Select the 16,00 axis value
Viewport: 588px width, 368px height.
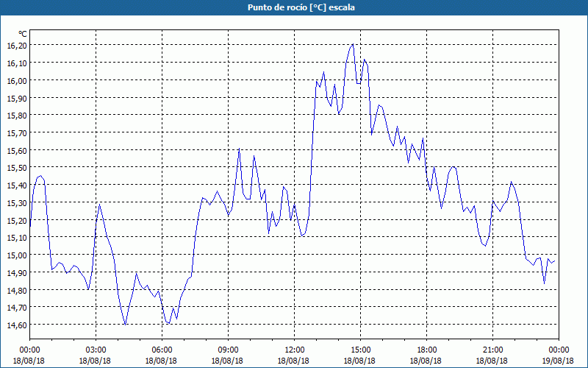pyautogui.click(x=17, y=81)
